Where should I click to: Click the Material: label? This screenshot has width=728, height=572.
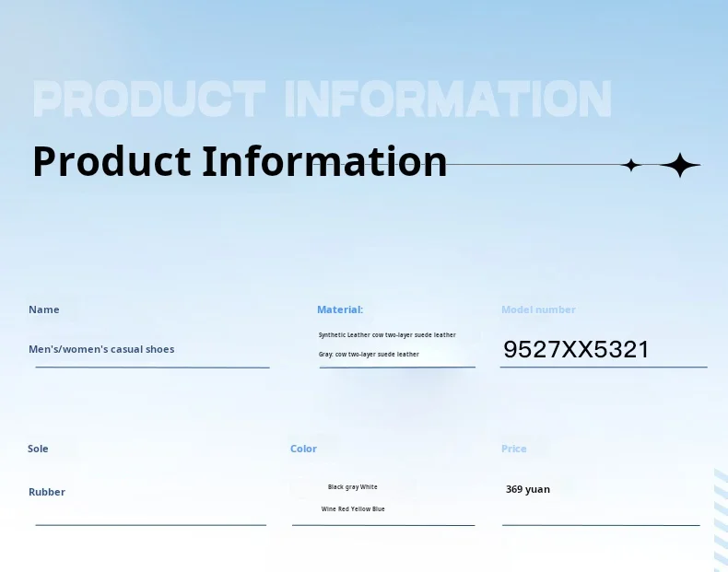[x=340, y=309]
